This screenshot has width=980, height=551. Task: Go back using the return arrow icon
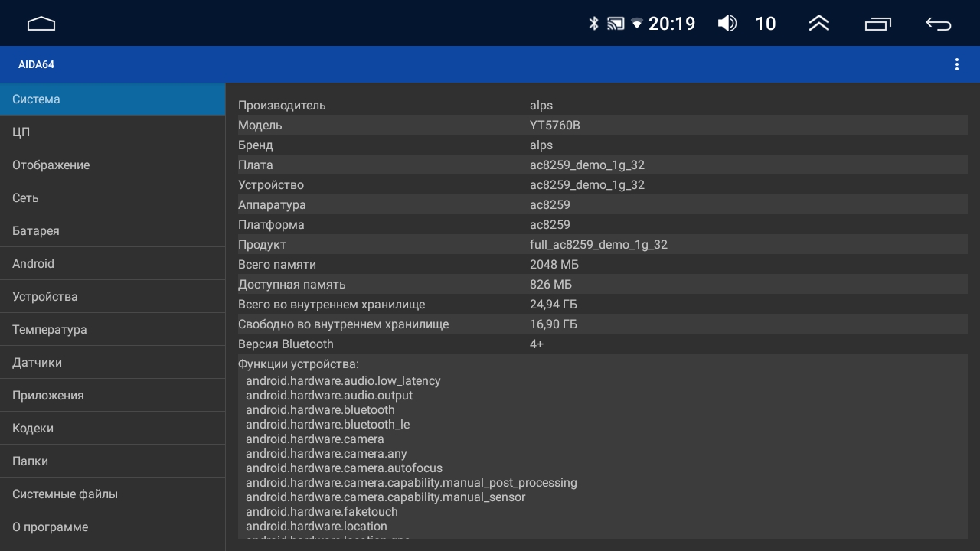[x=939, y=24]
